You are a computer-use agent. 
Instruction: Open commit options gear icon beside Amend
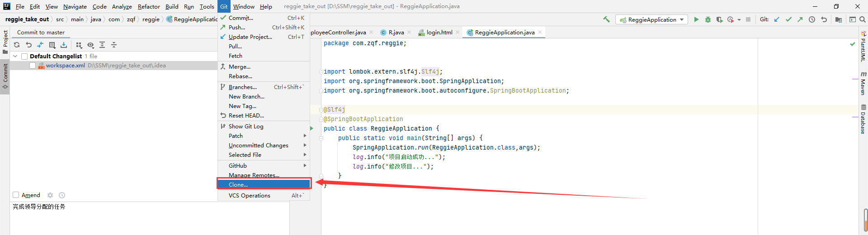pyautogui.click(x=50, y=195)
